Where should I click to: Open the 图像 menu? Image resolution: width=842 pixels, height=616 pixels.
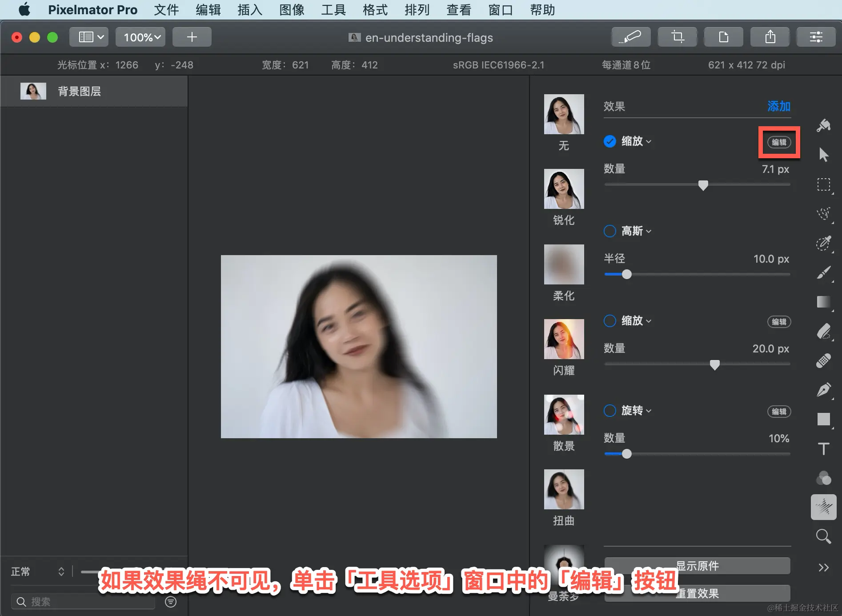coord(292,10)
